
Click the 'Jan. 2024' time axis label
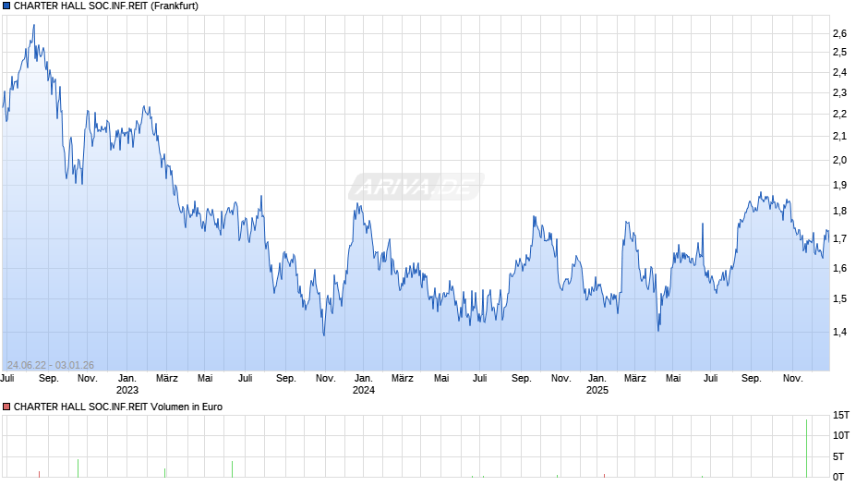click(x=363, y=384)
